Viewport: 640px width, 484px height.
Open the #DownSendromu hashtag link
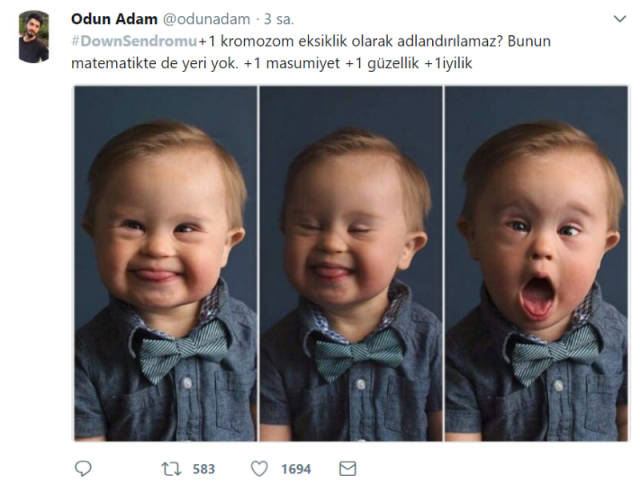tap(134, 41)
